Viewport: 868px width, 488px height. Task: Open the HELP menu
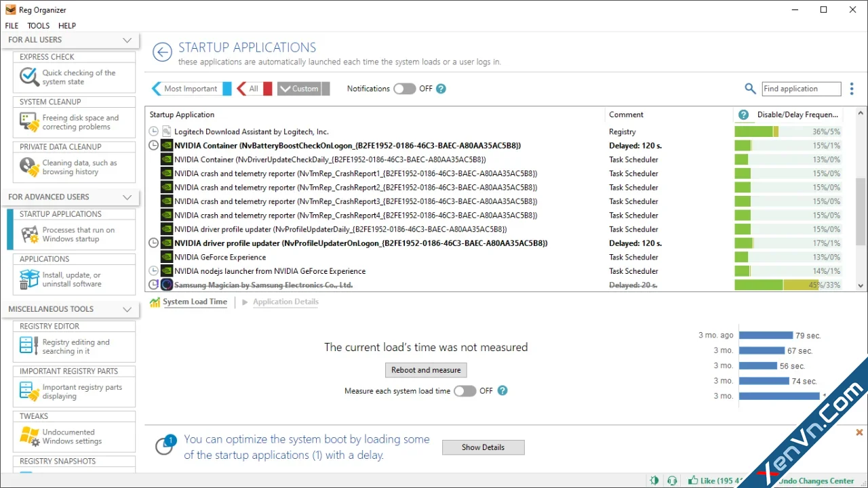point(67,26)
